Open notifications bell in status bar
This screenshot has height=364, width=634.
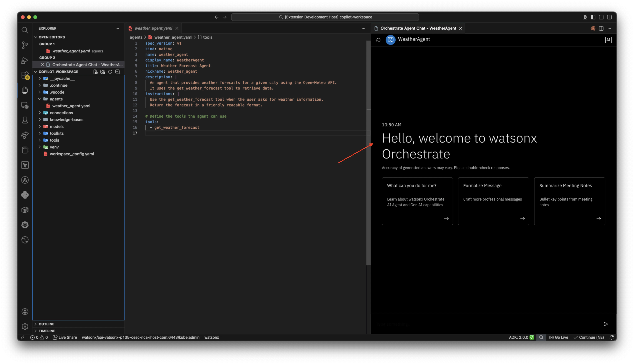click(x=612, y=337)
